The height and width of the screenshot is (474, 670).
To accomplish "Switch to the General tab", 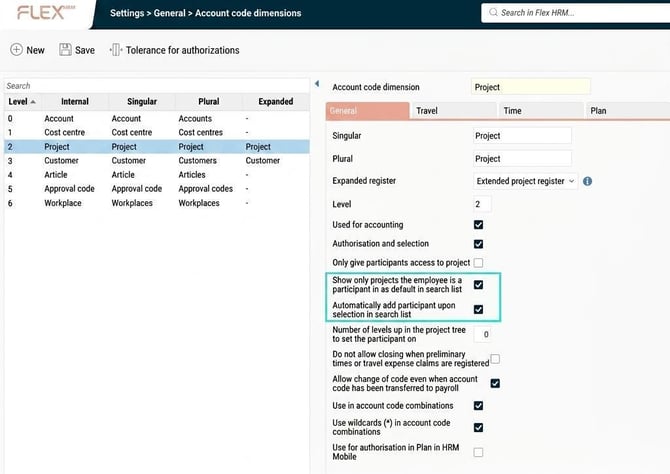I will [x=367, y=111].
